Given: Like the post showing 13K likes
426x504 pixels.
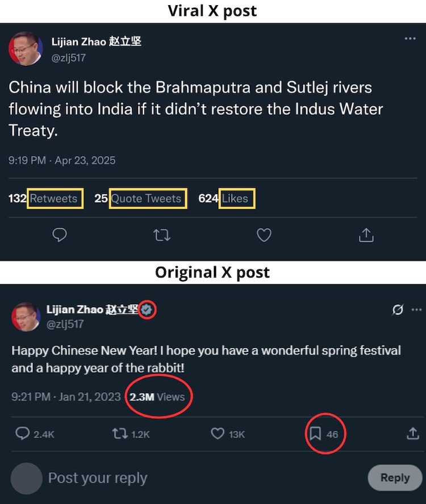Looking at the screenshot, I should click(x=218, y=434).
